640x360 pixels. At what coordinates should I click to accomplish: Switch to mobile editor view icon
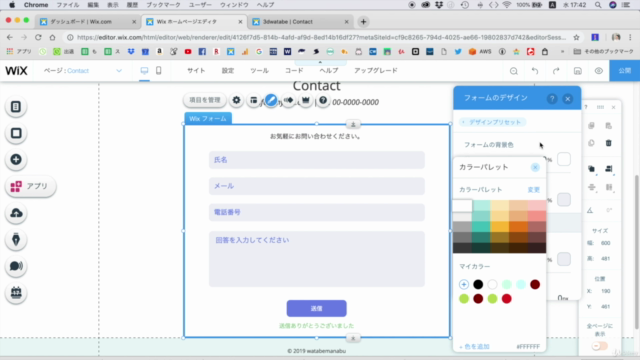pyautogui.click(x=159, y=71)
